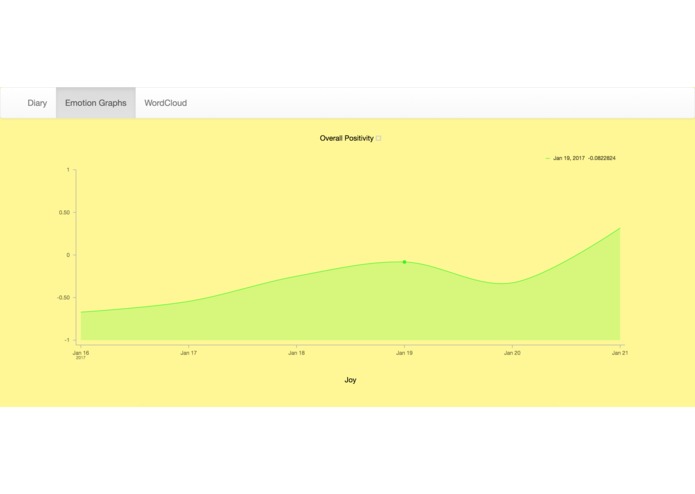695x494 pixels.
Task: Click the Jan 17 x-axis label
Action: coord(188,353)
